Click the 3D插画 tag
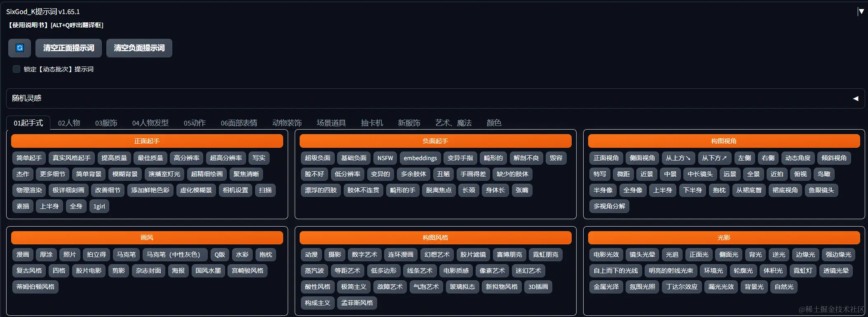 (x=538, y=286)
